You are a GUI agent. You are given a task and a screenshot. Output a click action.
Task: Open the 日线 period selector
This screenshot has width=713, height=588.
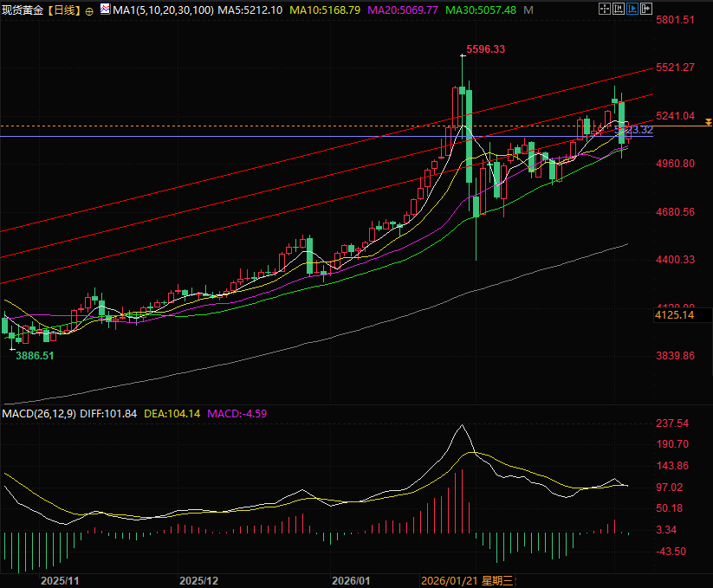click(x=62, y=10)
